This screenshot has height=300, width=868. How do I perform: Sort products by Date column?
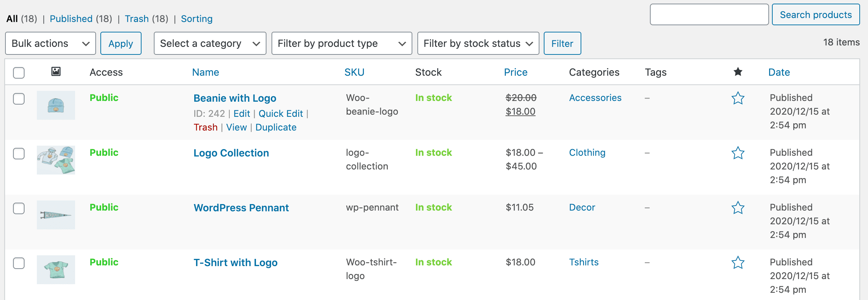(779, 72)
